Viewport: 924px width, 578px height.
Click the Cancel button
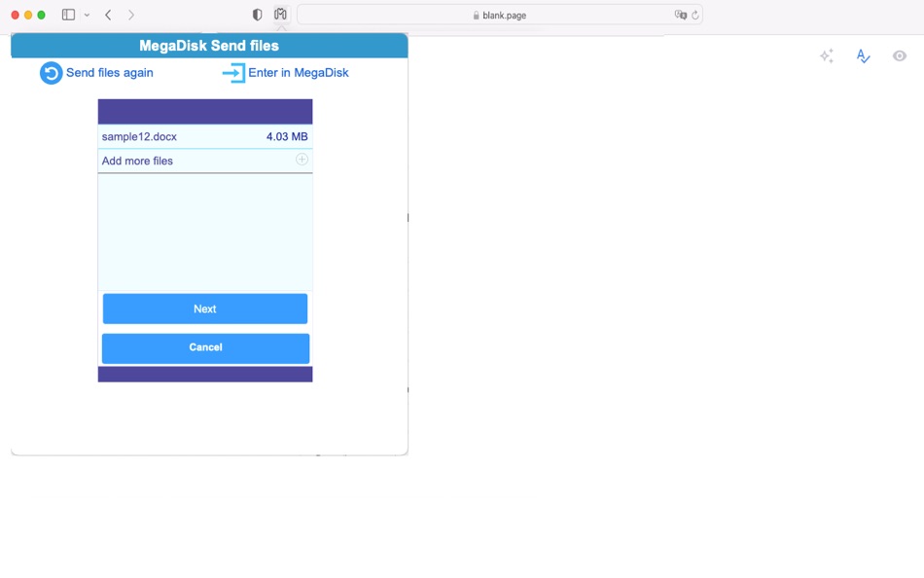[x=205, y=348]
